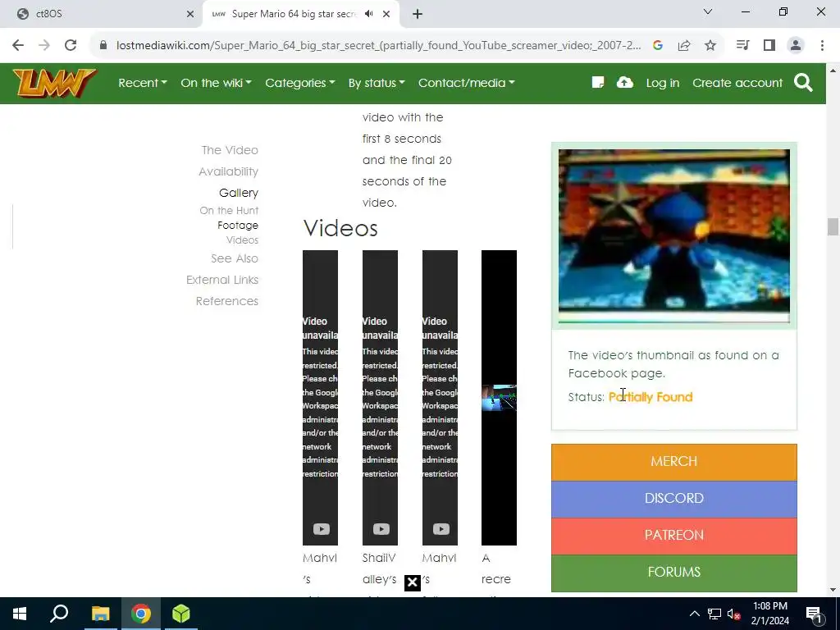Screen dimensions: 840x630
Task: Click the page vertical scrollbar thumb
Action: pos(833,226)
